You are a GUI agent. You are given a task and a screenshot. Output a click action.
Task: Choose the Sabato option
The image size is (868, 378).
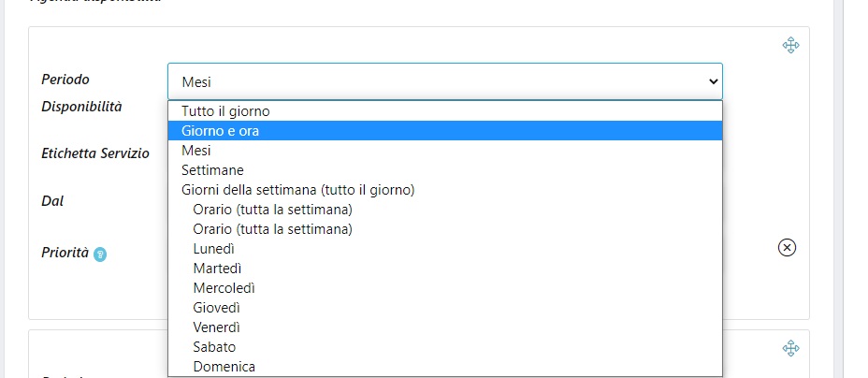point(214,347)
